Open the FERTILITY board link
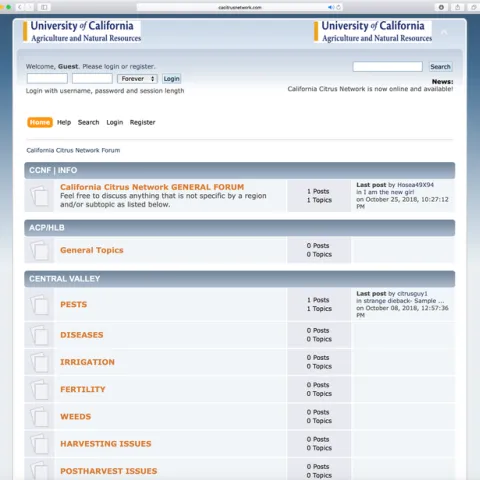The image size is (480, 480). pos(83,389)
